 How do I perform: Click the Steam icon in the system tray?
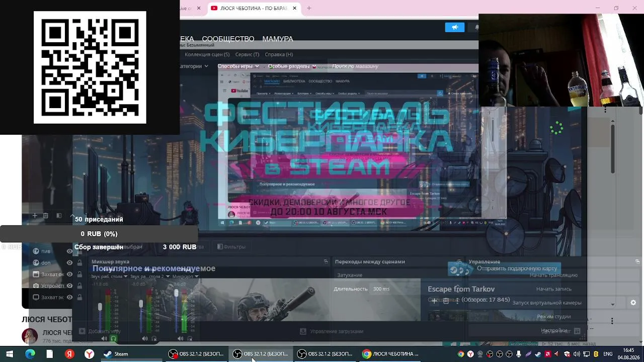tap(538, 354)
